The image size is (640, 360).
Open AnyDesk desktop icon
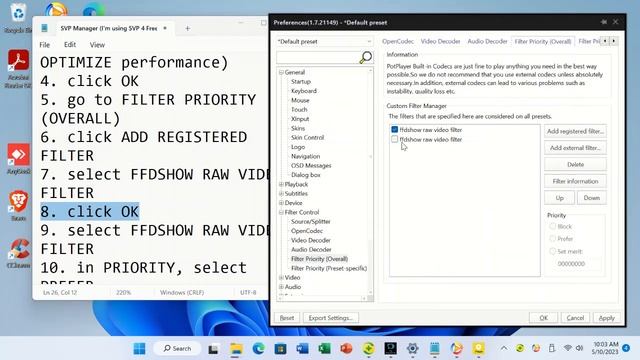point(18,159)
